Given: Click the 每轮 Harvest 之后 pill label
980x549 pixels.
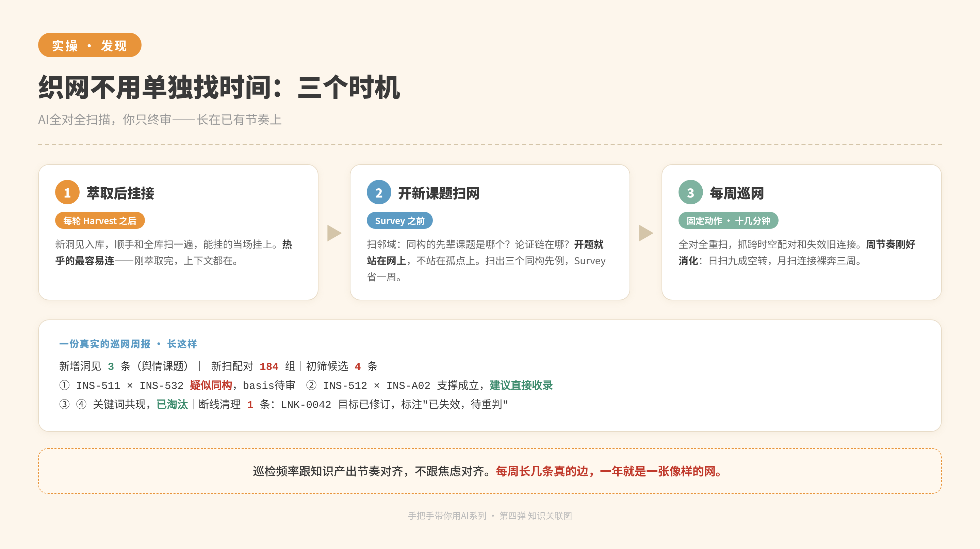Looking at the screenshot, I should (x=100, y=220).
